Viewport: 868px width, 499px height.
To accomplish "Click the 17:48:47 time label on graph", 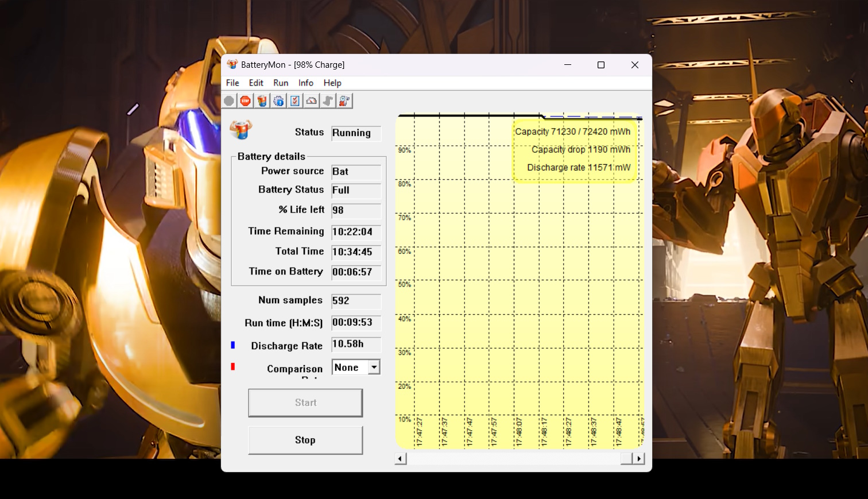I will coord(619,432).
